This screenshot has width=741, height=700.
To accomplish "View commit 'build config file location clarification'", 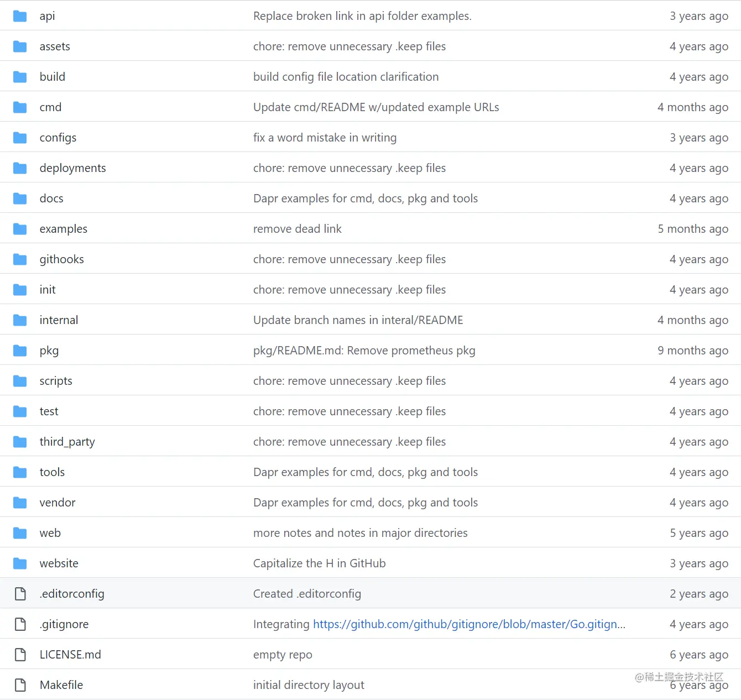I will click(x=346, y=77).
